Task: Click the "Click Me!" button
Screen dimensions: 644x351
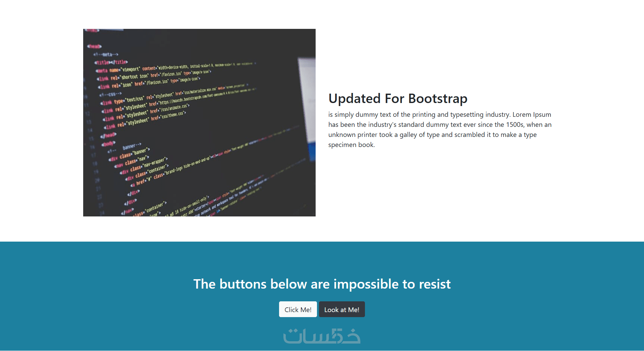Action: pos(298,309)
